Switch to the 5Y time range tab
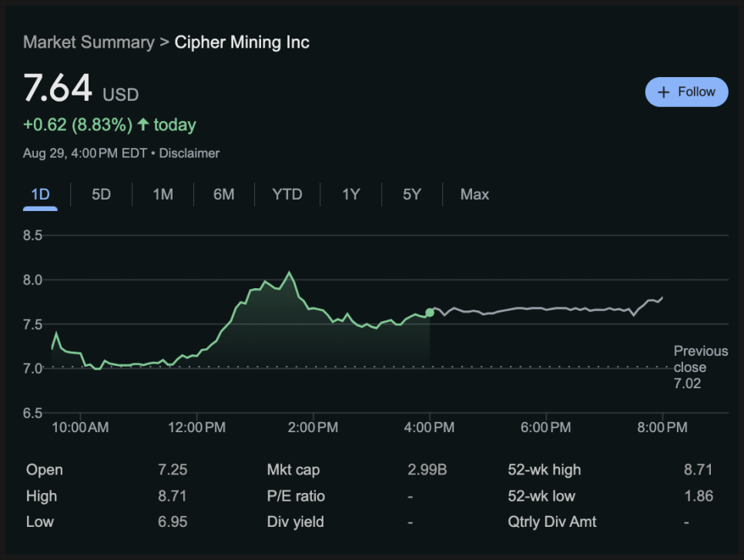744x560 pixels. [412, 195]
